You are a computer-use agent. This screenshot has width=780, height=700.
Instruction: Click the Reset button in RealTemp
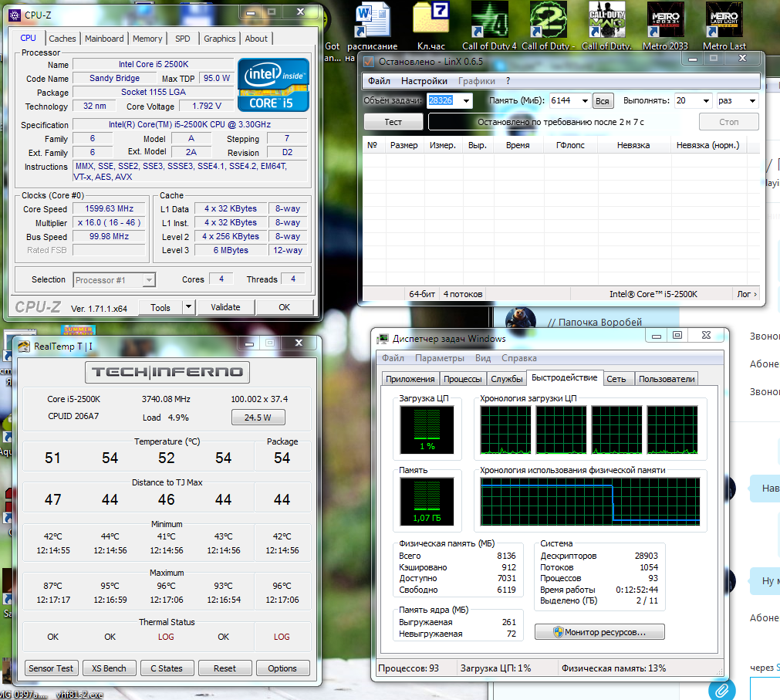[x=225, y=668]
